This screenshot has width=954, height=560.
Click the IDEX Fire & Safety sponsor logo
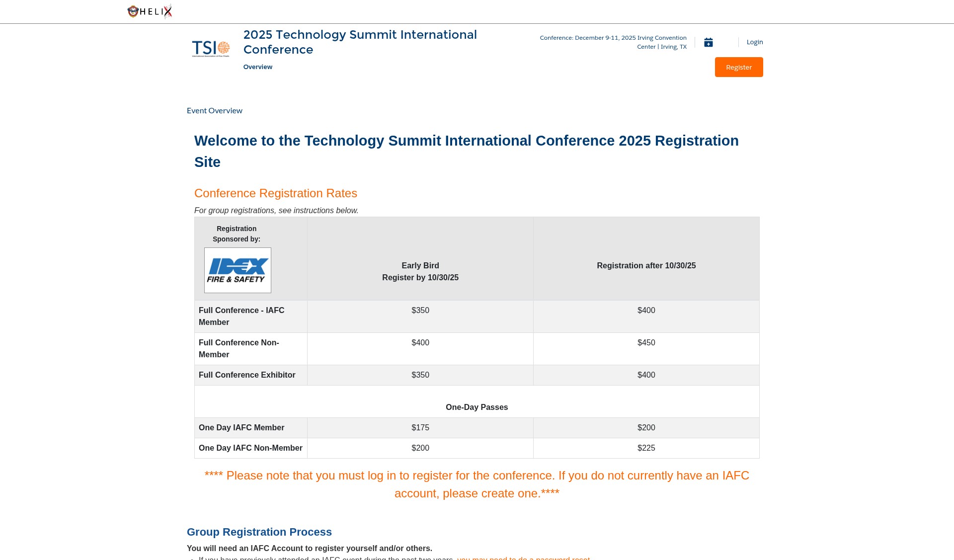pos(238,270)
